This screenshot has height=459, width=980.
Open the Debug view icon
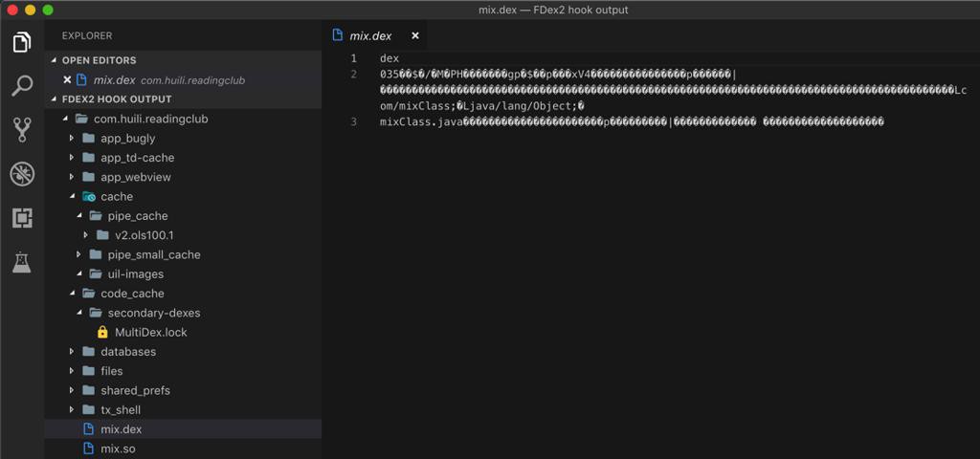click(22, 174)
